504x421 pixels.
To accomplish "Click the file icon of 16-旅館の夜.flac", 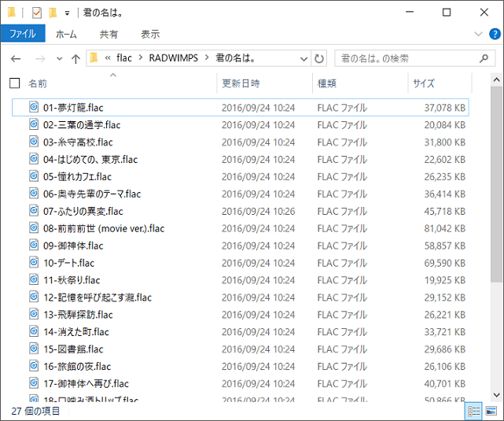I will tap(34, 366).
